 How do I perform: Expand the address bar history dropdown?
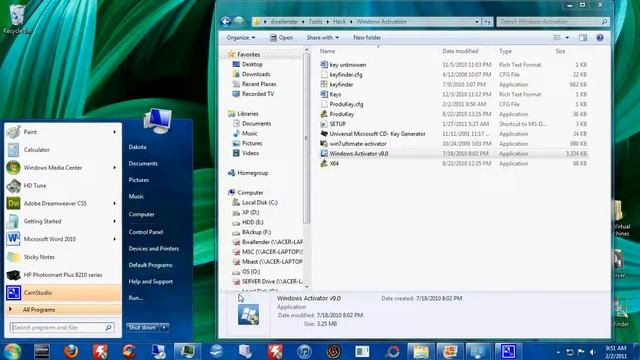(x=477, y=22)
